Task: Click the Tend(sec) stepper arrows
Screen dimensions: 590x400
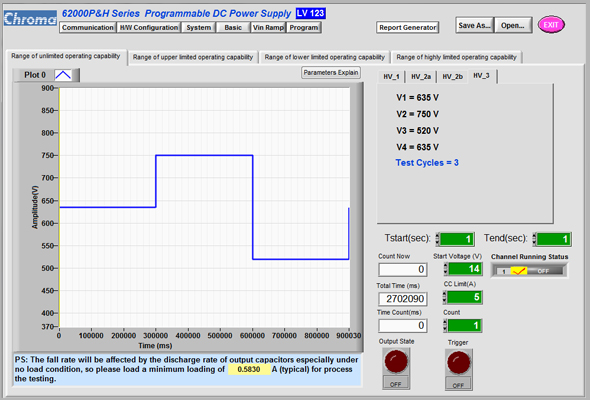Action: pos(534,239)
